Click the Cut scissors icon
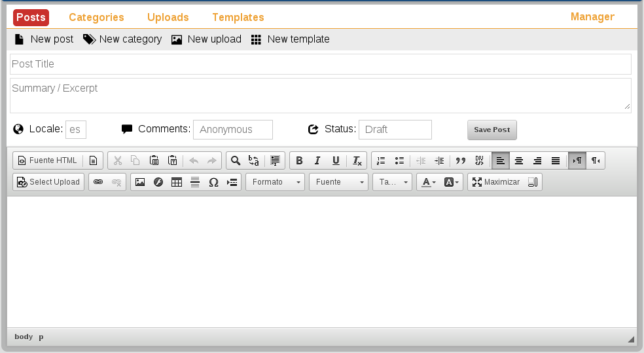The image size is (644, 353). click(x=118, y=160)
